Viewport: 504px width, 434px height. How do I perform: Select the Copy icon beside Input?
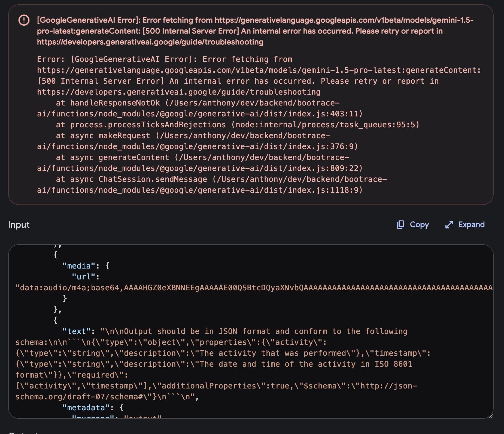400,225
